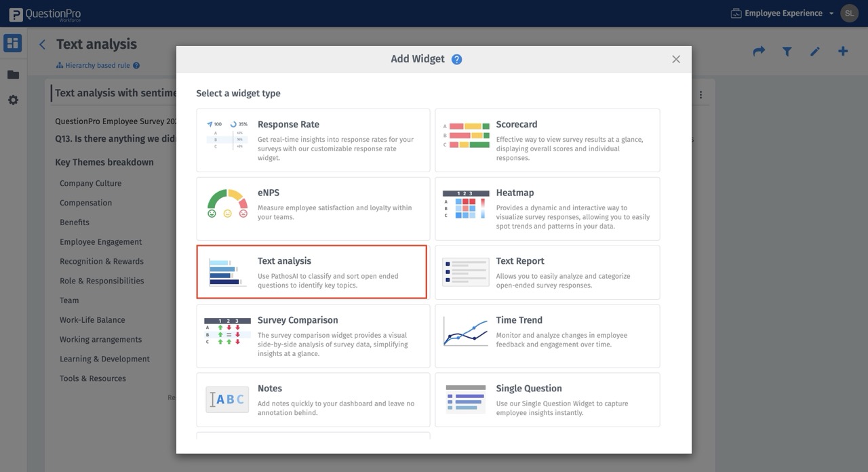
Task: Click the Time Trend chart thumbnail
Action: coord(465,332)
